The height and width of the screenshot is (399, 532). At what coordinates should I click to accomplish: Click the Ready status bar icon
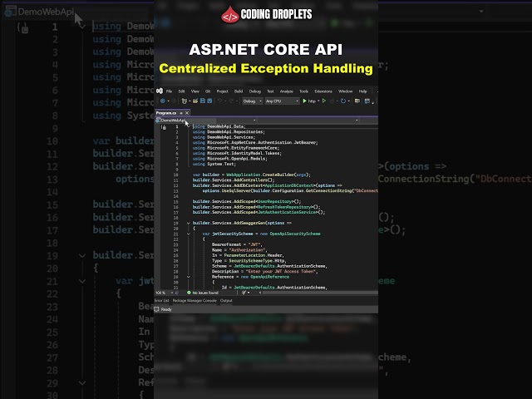(x=157, y=309)
